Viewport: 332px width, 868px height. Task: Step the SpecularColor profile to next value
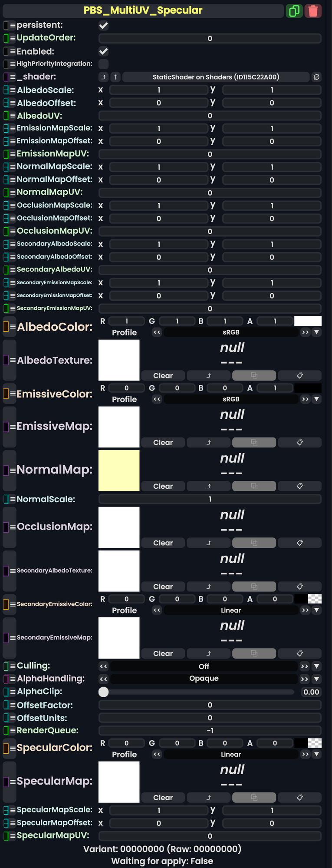point(305,754)
